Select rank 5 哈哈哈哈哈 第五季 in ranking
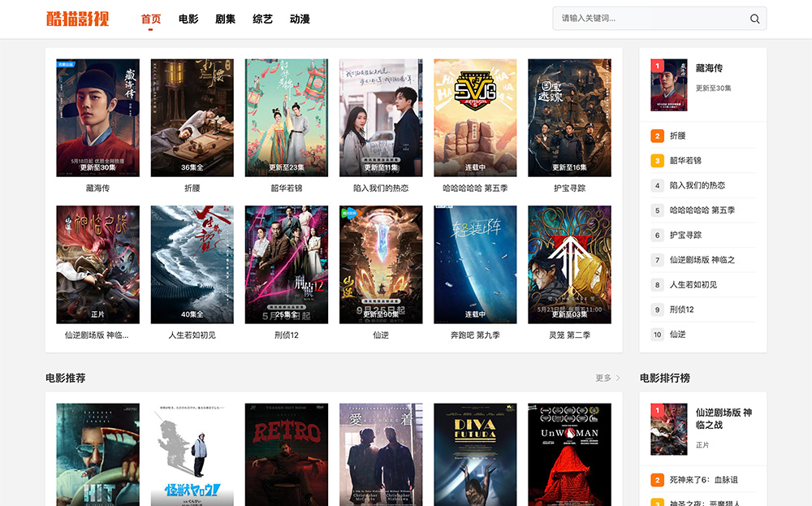The height and width of the screenshot is (506, 812). 702,210
